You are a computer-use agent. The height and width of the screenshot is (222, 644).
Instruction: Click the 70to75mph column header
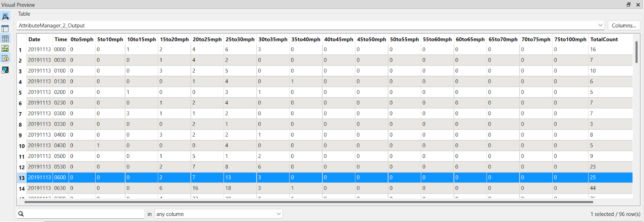(x=536, y=39)
